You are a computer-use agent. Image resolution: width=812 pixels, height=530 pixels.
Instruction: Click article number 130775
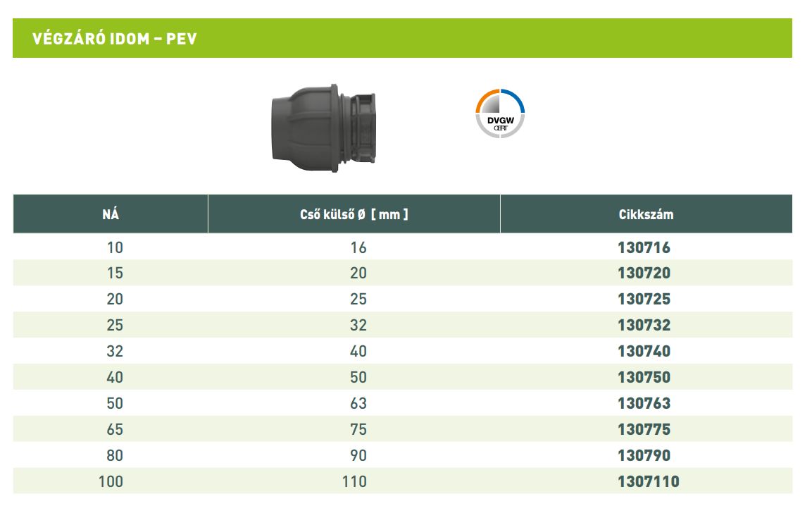coord(644,429)
